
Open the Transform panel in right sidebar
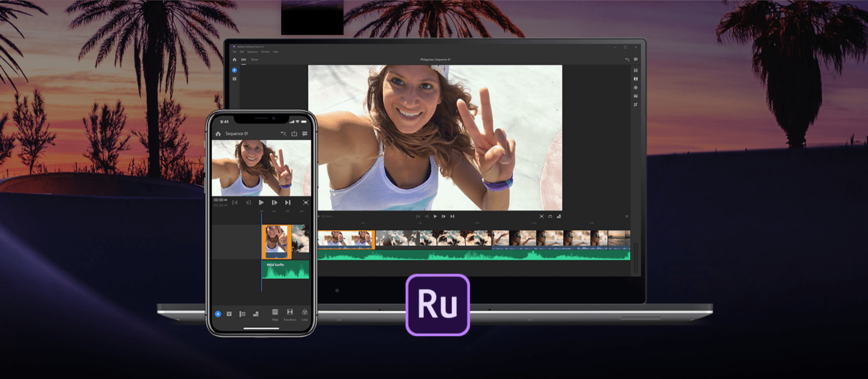pos(636,105)
